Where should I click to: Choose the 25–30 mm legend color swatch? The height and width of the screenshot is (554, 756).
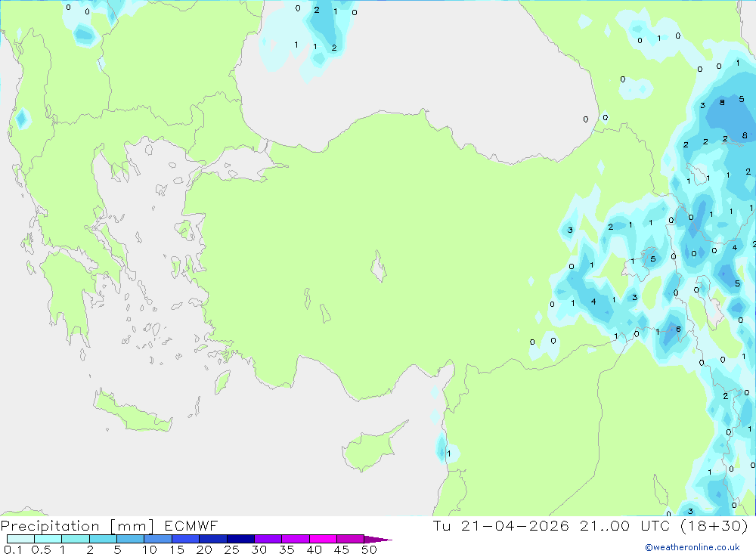tap(240, 539)
